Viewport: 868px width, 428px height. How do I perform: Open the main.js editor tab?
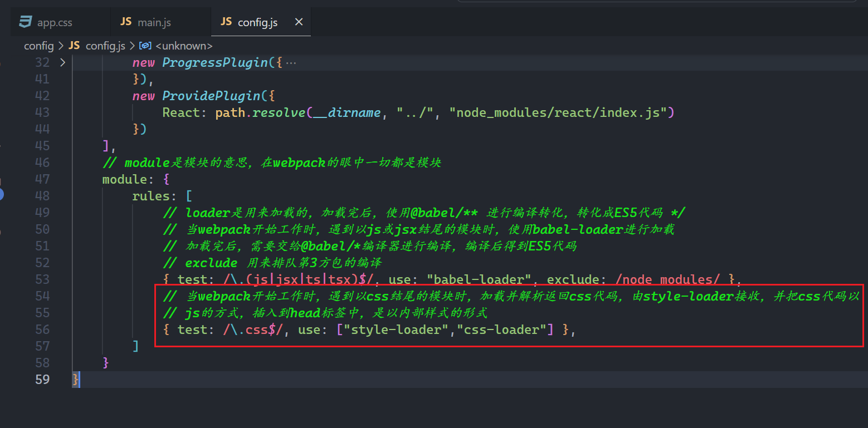160,22
